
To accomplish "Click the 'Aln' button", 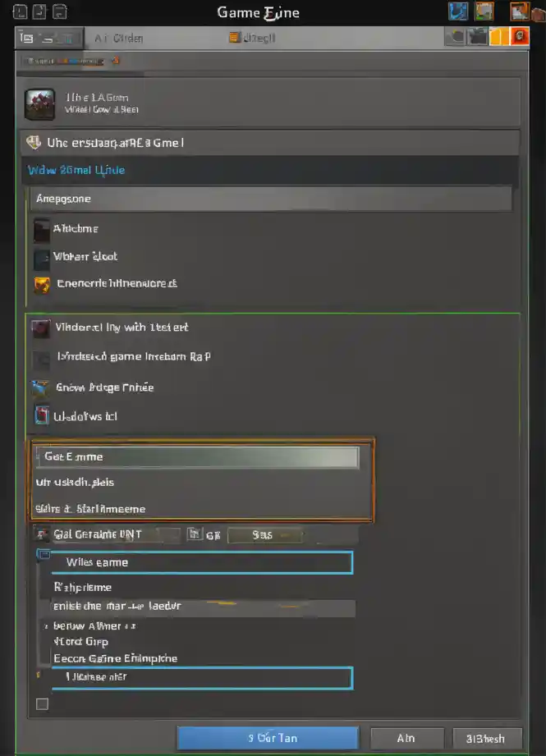I will click(x=406, y=738).
